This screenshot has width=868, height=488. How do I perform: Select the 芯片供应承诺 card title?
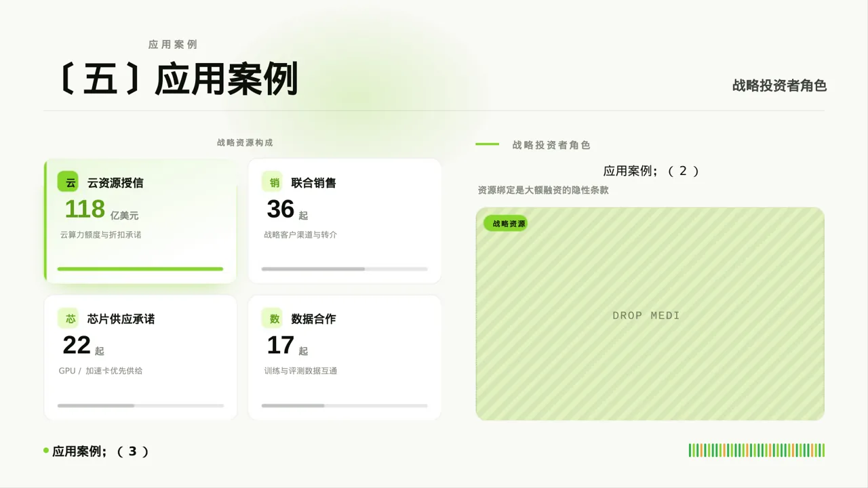point(121,319)
